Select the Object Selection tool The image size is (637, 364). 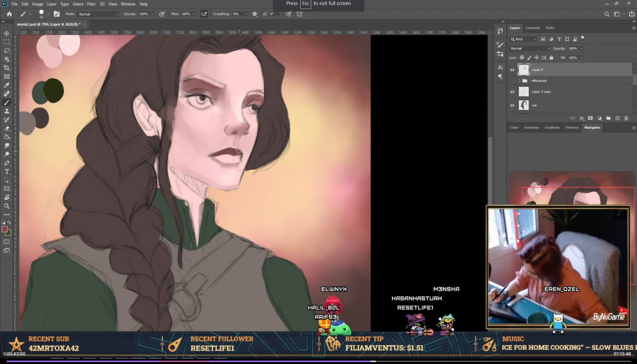tap(7, 59)
